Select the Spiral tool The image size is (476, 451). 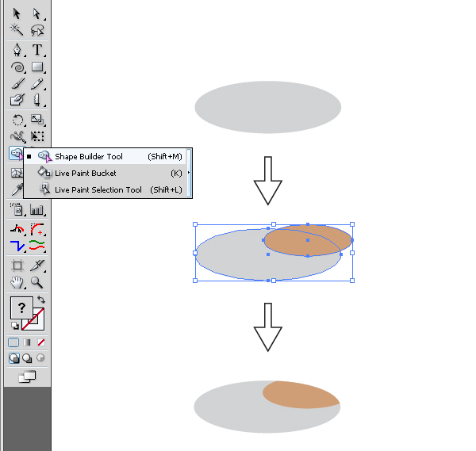click(x=17, y=67)
